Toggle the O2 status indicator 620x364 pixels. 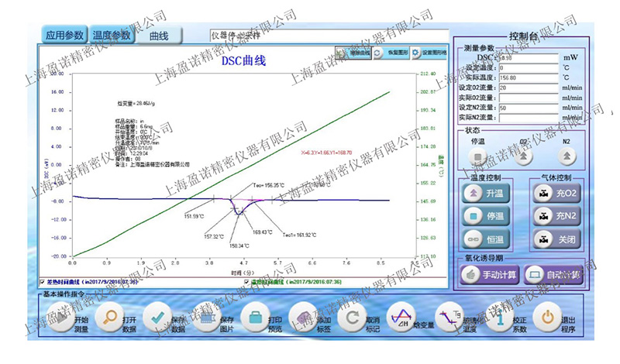click(525, 156)
